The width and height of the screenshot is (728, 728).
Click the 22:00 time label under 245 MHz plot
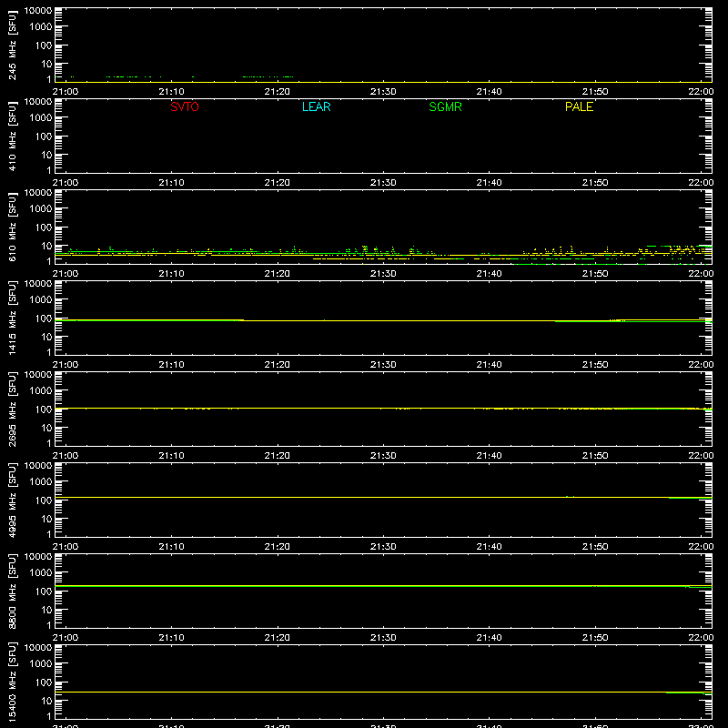[701, 92]
